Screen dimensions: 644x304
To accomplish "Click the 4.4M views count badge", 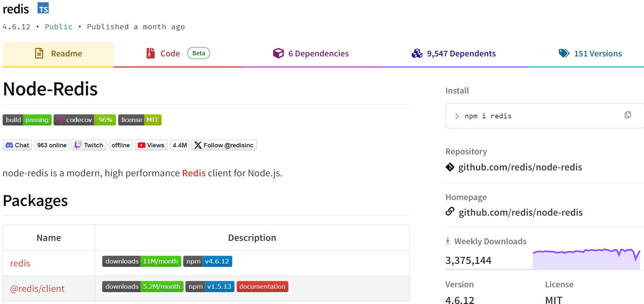I will pos(180,145).
